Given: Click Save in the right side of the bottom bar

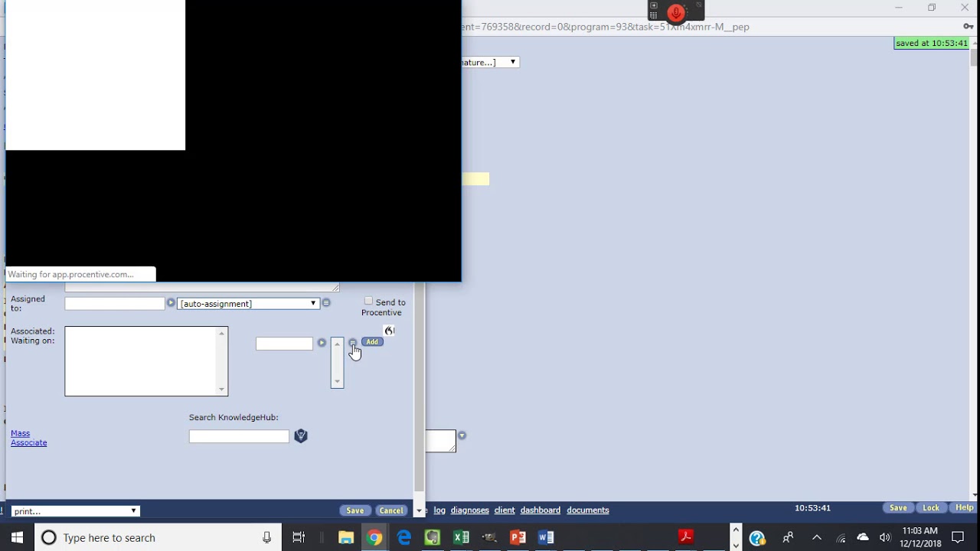Looking at the screenshot, I should click(x=898, y=508).
